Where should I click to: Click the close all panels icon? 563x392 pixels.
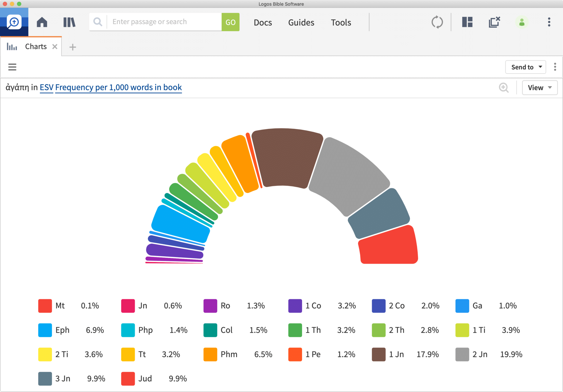(494, 22)
